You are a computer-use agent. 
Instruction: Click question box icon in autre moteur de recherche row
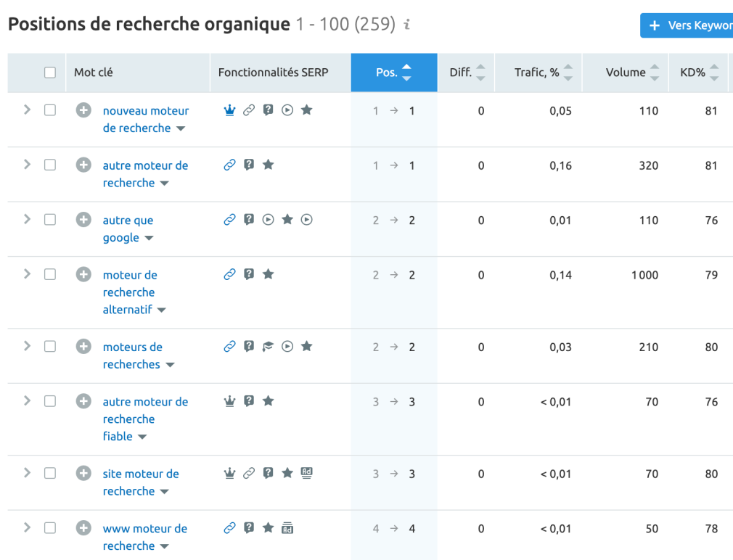coord(249,165)
